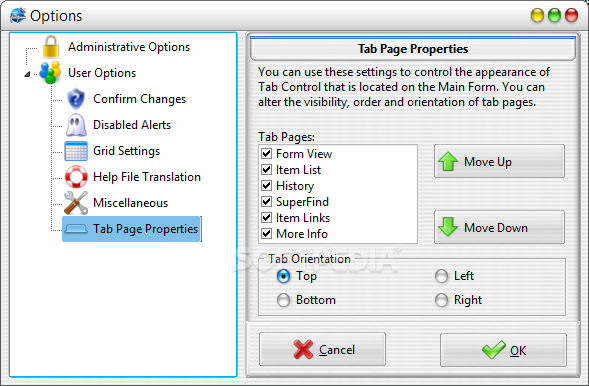589x386 pixels.
Task: Open Disabled Alerts settings
Action: (132, 125)
